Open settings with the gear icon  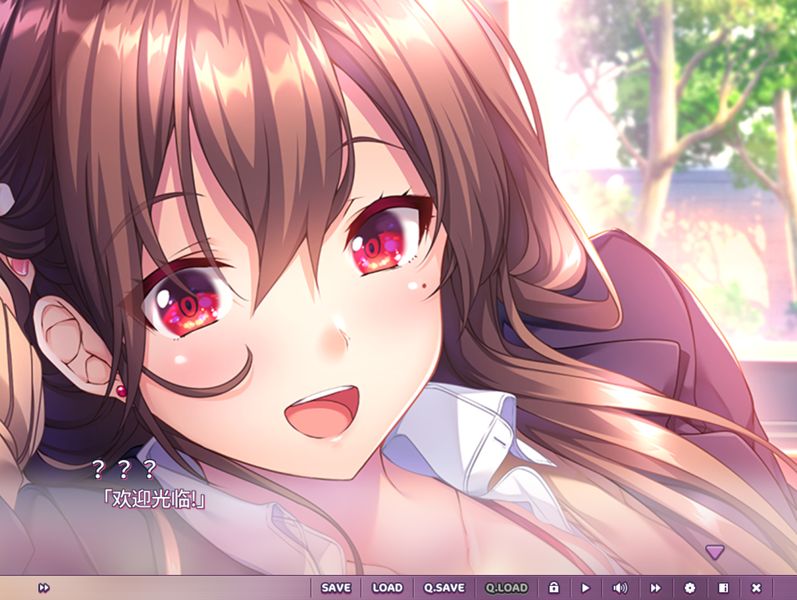click(689, 588)
